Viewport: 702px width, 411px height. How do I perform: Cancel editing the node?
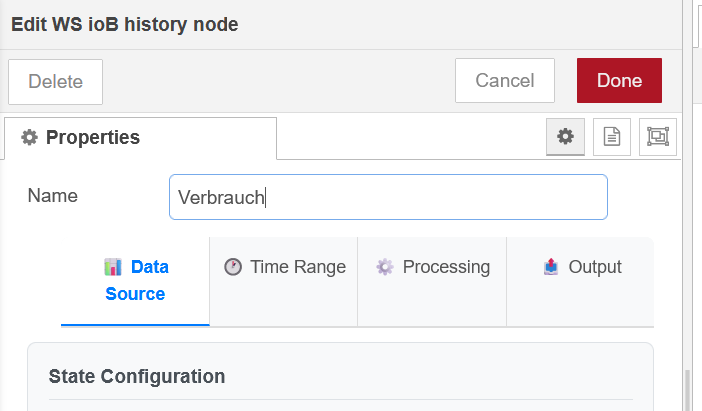[x=504, y=81]
